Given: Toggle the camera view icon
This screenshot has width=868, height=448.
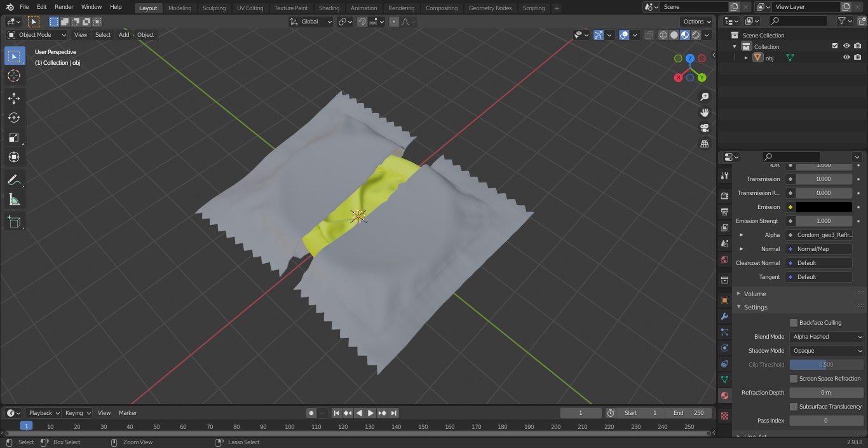Looking at the screenshot, I should click(x=704, y=128).
